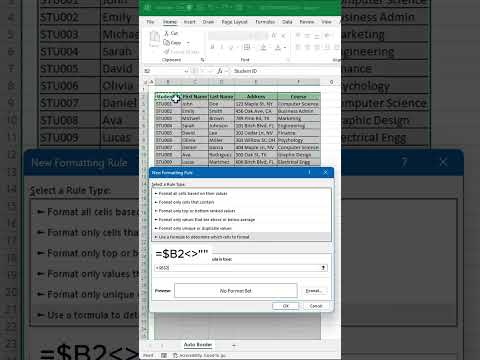Viewport: 480px width, 360px height.
Task: Click the Middle Align icon
Action: pos(307,35)
